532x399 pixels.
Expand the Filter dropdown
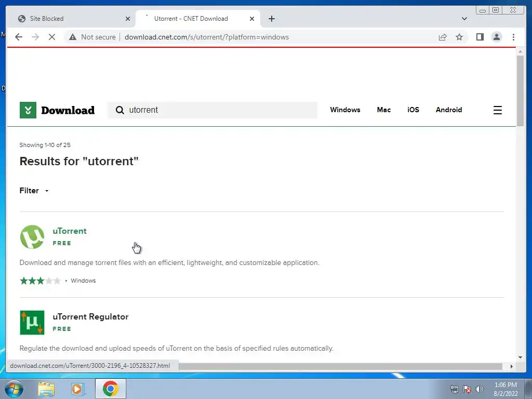pos(34,190)
